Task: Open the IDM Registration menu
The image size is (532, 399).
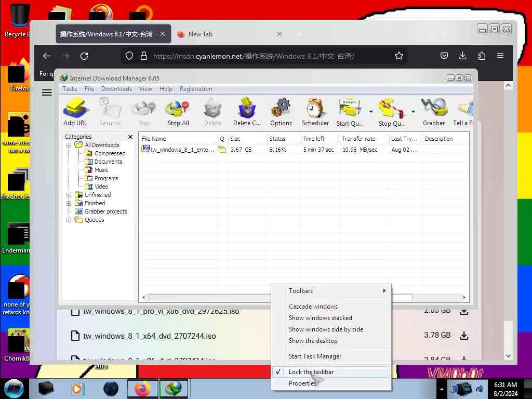Action: coord(196,89)
